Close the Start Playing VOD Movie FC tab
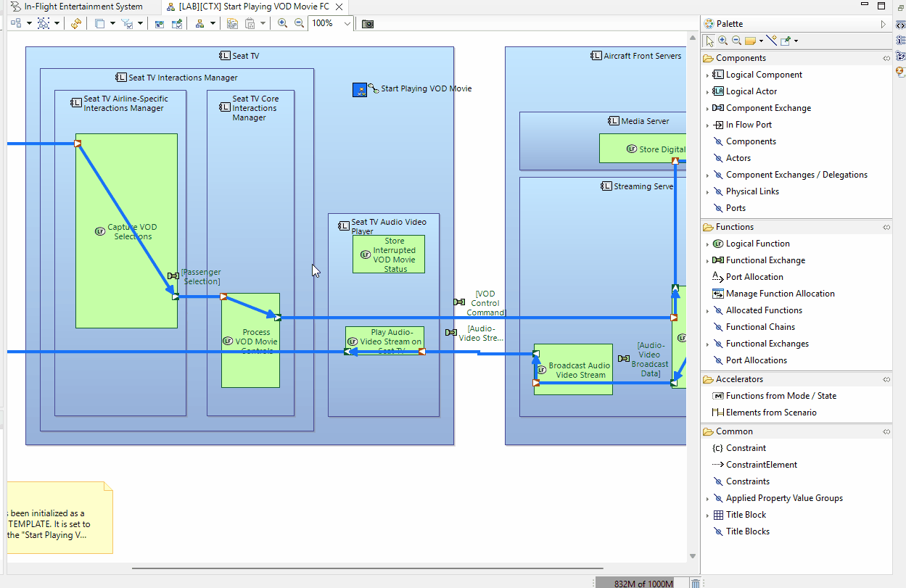The height and width of the screenshot is (588, 906). (x=339, y=7)
